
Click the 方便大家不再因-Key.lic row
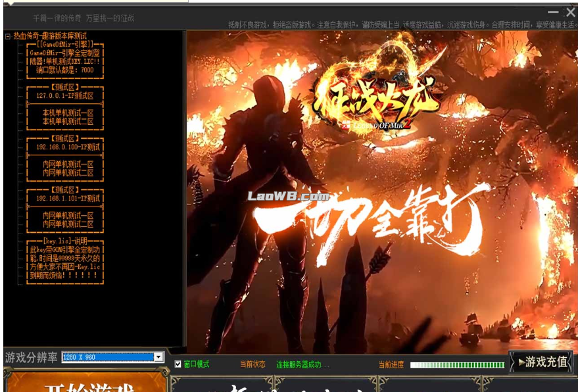[65, 266]
